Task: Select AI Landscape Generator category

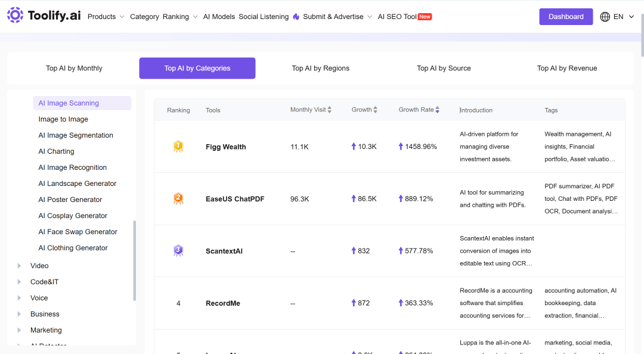Action: point(77,183)
